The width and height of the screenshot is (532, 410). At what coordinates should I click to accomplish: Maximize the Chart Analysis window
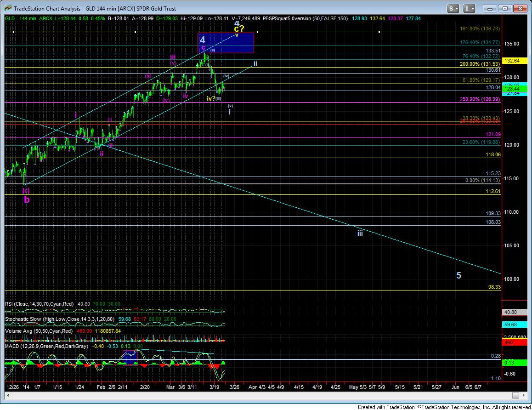tap(505, 8)
